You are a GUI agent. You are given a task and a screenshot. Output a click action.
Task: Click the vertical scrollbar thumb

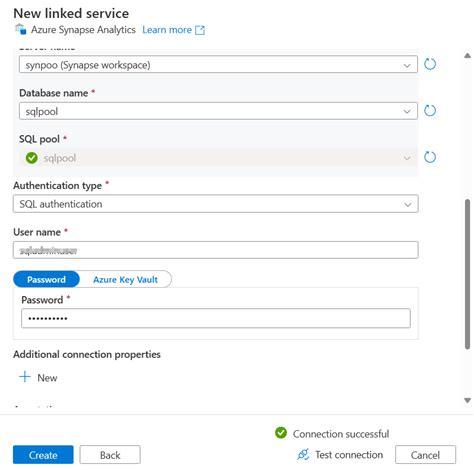point(467,274)
